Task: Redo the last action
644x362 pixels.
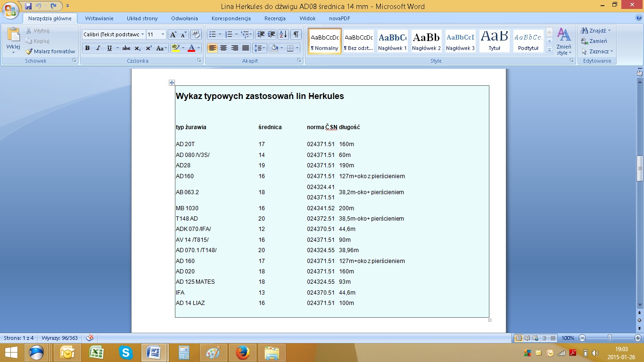Action: [x=53, y=6]
